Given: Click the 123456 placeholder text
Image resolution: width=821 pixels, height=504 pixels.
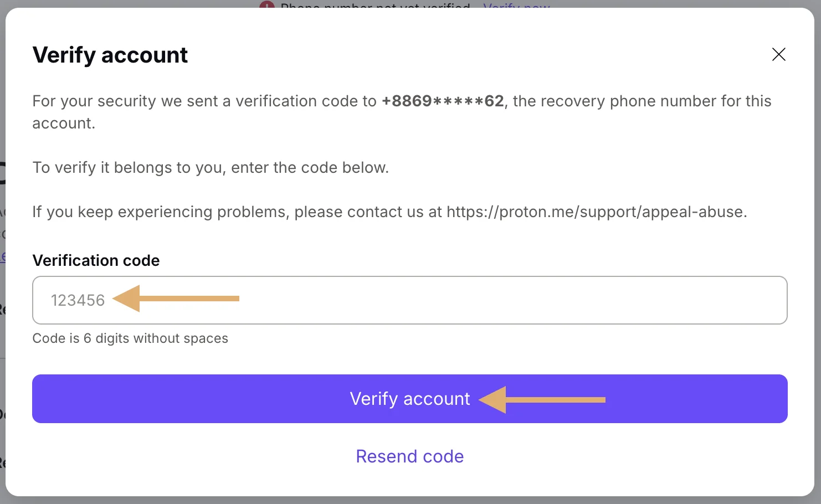Looking at the screenshot, I should [x=78, y=300].
